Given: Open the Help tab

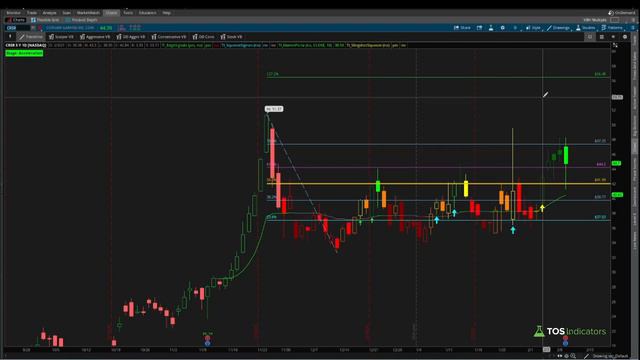Looking at the screenshot, I should [167, 13].
